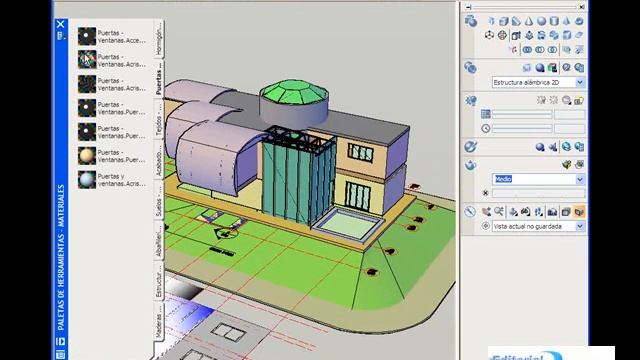Image resolution: width=640 pixels, height=360 pixels.
Task: Select the Polysolid tool in the dashboard
Action: pos(491,21)
